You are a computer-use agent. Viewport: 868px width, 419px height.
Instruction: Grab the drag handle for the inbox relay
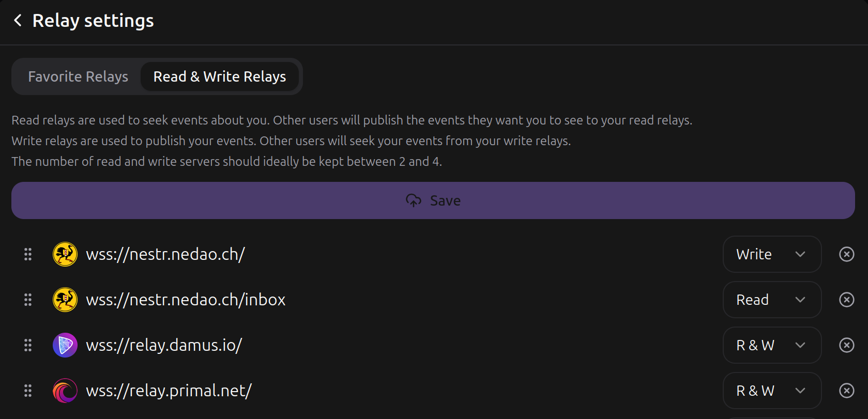point(28,299)
